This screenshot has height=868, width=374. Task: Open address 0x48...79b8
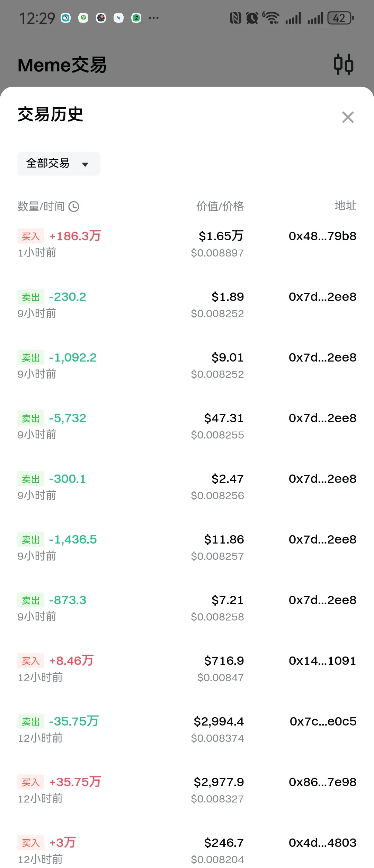point(322,236)
